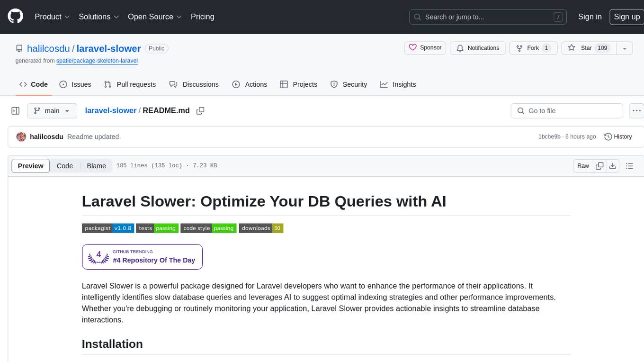Viewport: 644px width, 362px height.
Task: Switch to the Insights tab
Action: [x=398, y=84]
